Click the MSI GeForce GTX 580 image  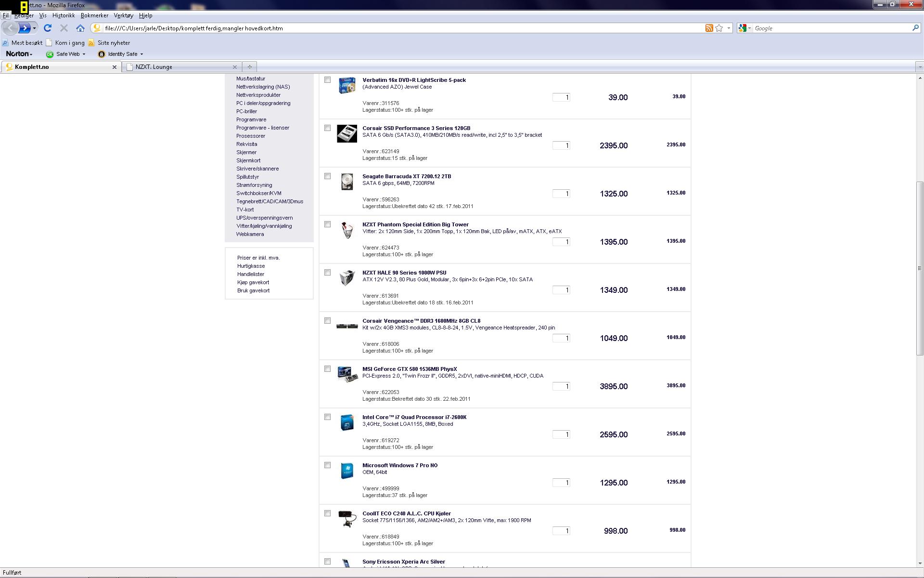(x=347, y=374)
